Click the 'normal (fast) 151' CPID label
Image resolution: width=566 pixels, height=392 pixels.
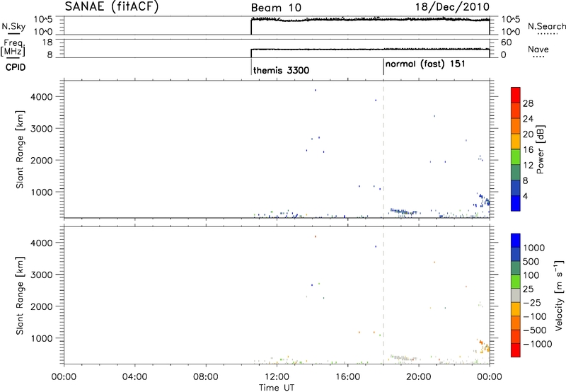coord(425,64)
